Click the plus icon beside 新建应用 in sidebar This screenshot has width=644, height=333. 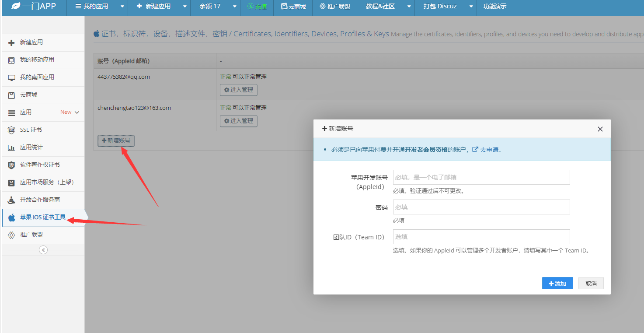coord(12,42)
